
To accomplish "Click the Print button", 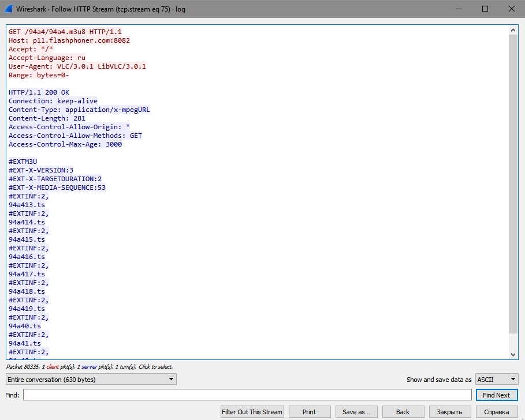I will (x=309, y=412).
